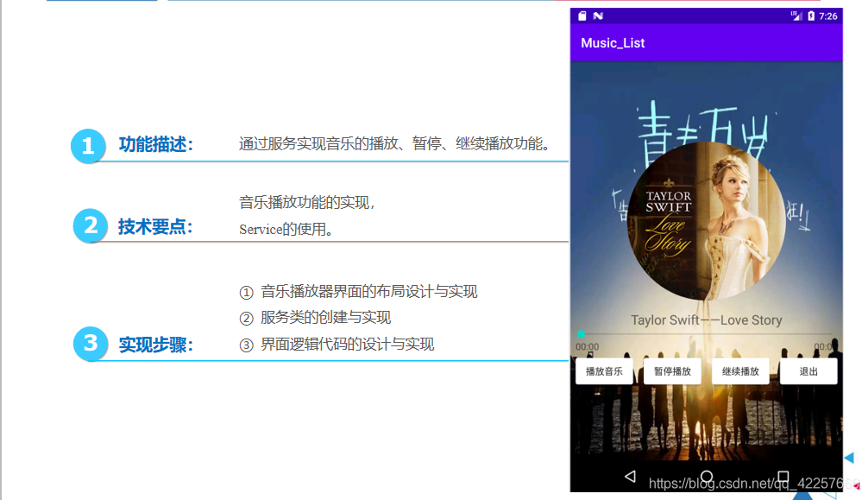Screen dimensions: 868x500
Task: Tap the 退出 exit button
Action: (x=808, y=371)
